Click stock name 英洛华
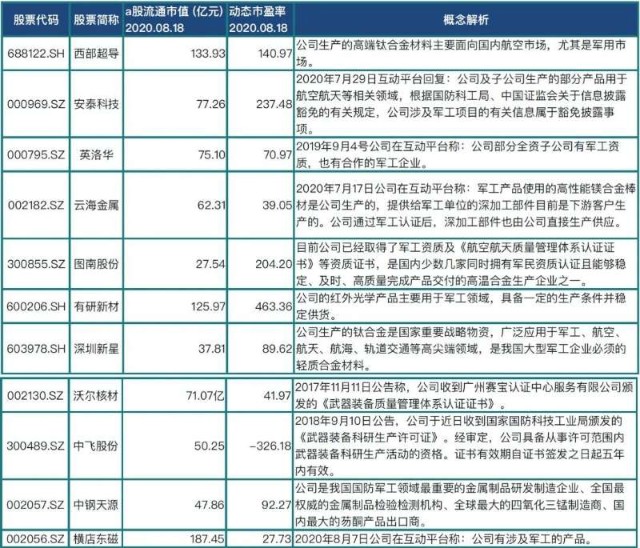 (96, 155)
